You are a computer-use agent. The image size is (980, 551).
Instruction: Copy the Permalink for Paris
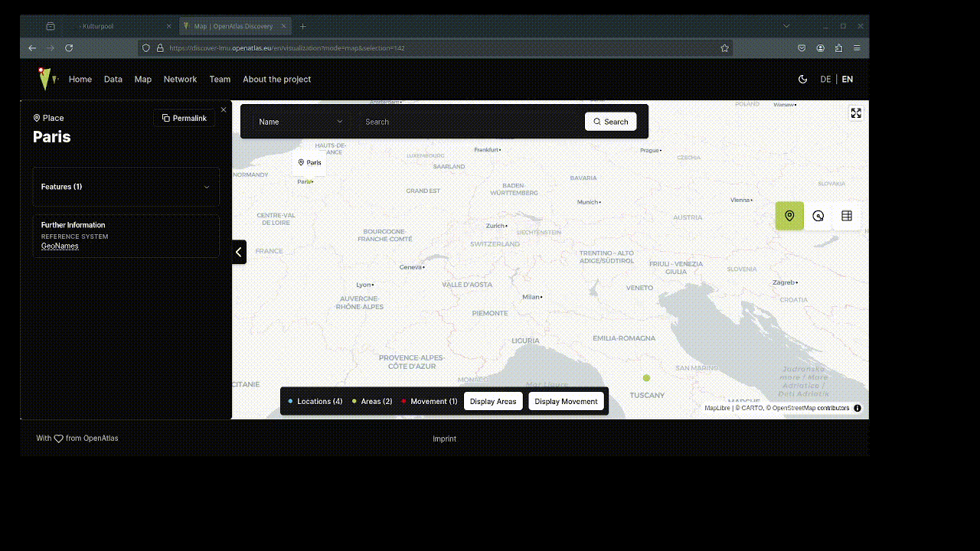click(x=185, y=118)
